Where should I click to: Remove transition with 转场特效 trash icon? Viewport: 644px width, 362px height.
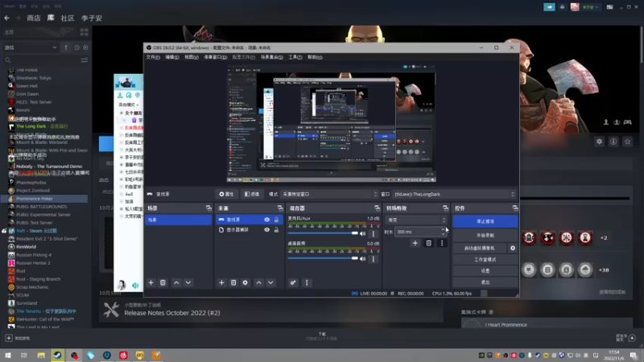[x=428, y=243]
